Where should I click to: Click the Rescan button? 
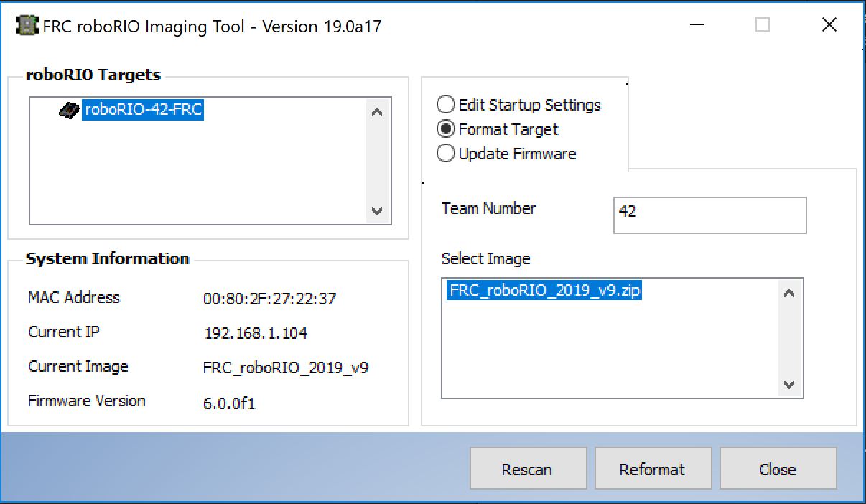[528, 470]
